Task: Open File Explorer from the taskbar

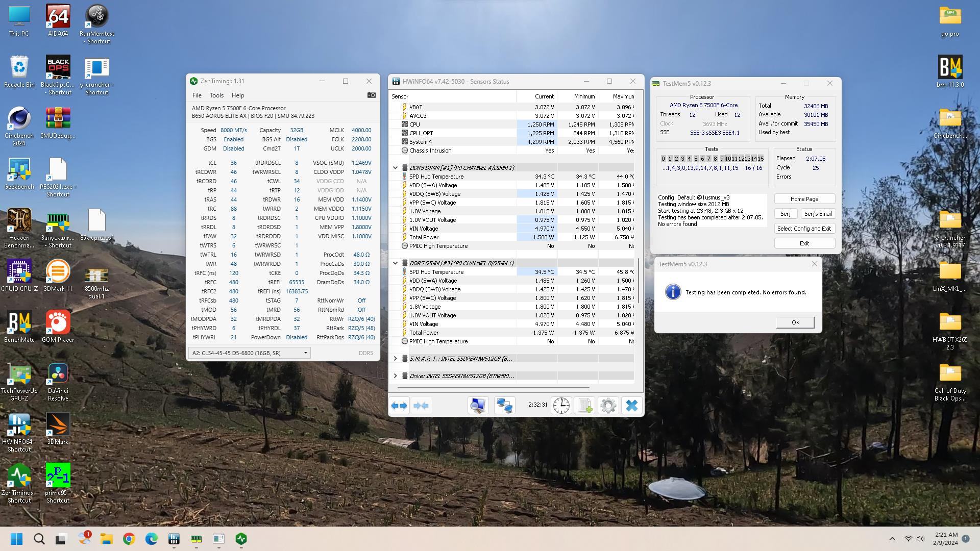Action: pos(107,539)
